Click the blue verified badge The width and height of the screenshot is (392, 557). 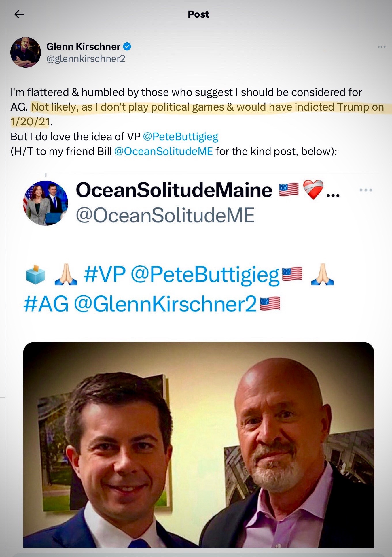(127, 46)
